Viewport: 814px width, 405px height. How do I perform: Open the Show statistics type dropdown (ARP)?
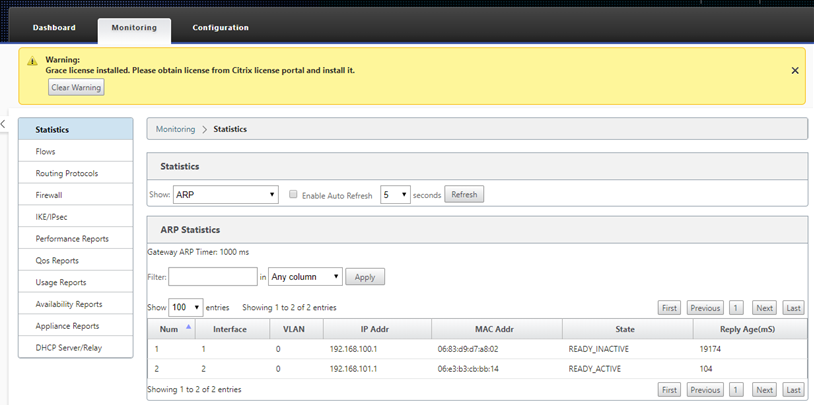[225, 195]
